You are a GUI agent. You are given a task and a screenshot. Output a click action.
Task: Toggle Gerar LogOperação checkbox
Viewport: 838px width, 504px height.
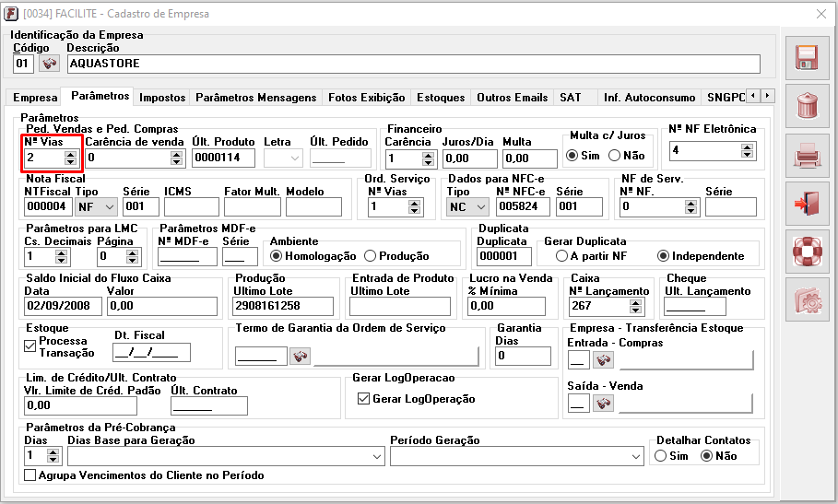[x=363, y=399]
